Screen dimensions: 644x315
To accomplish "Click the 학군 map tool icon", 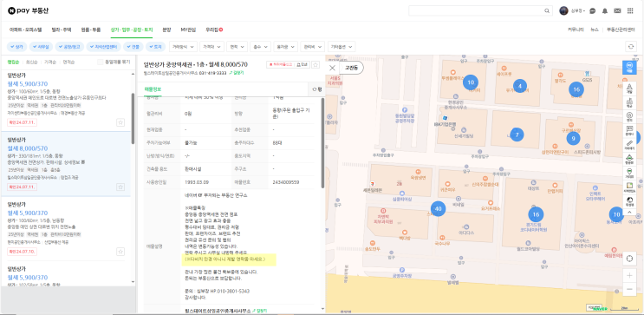I will (629, 102).
